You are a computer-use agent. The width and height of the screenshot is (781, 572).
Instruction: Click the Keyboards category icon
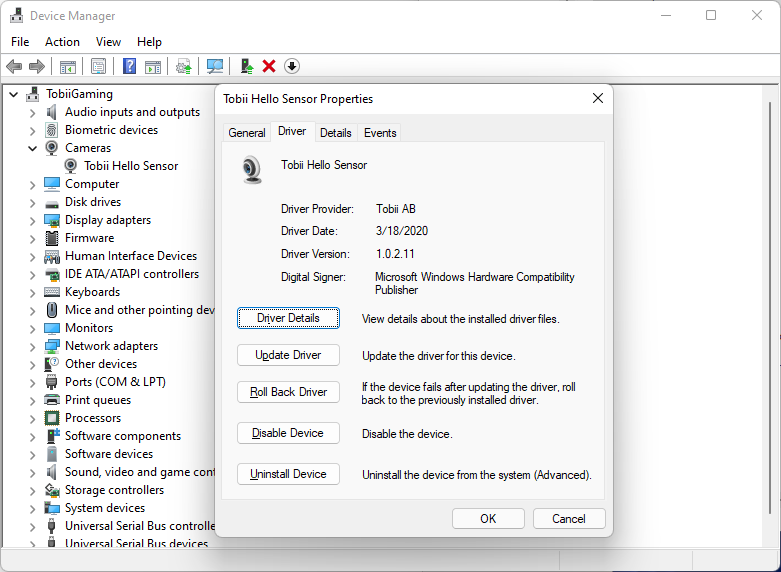(52, 292)
